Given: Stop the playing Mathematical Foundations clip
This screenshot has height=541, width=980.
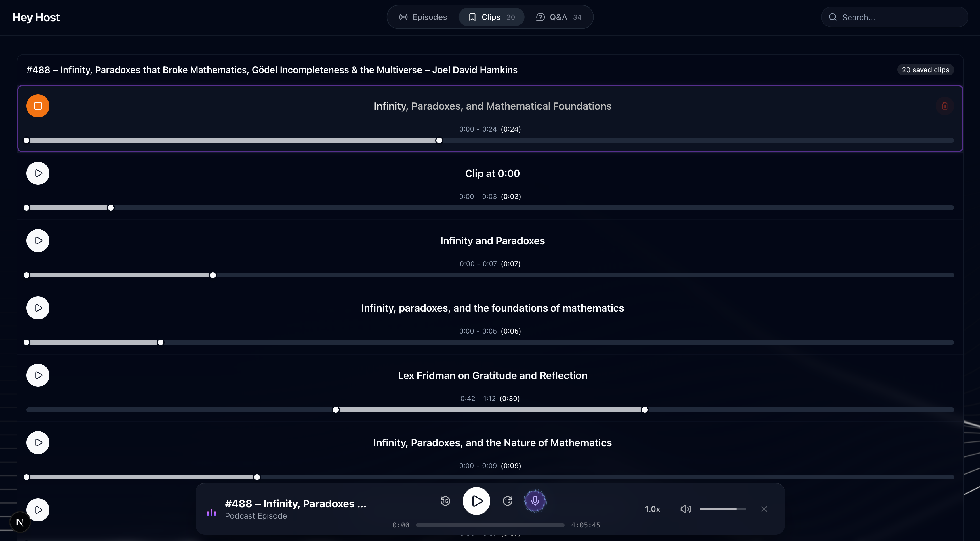Looking at the screenshot, I should pyautogui.click(x=38, y=106).
